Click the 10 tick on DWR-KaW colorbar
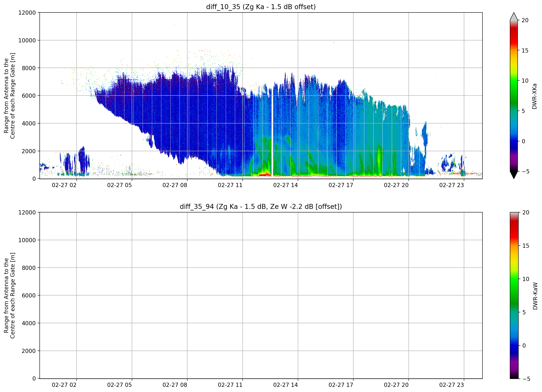The width and height of the screenshot is (542, 392). click(x=526, y=279)
